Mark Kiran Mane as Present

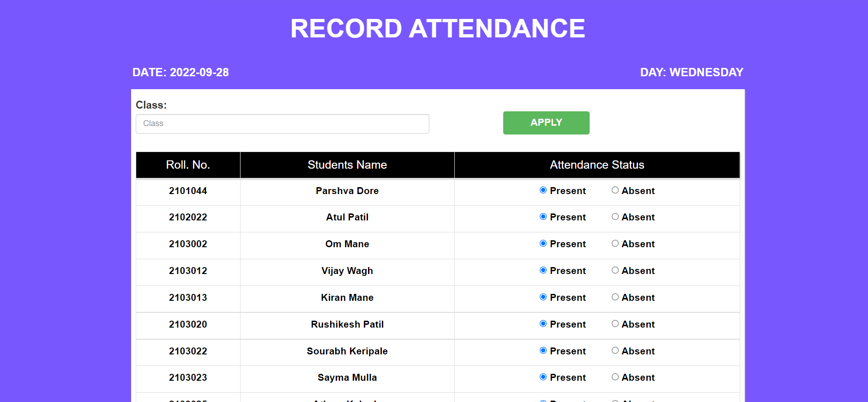(x=542, y=297)
